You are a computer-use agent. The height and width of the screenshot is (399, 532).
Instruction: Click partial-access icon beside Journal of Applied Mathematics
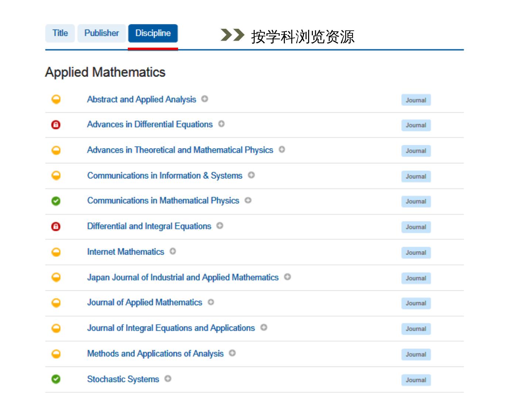click(x=56, y=303)
